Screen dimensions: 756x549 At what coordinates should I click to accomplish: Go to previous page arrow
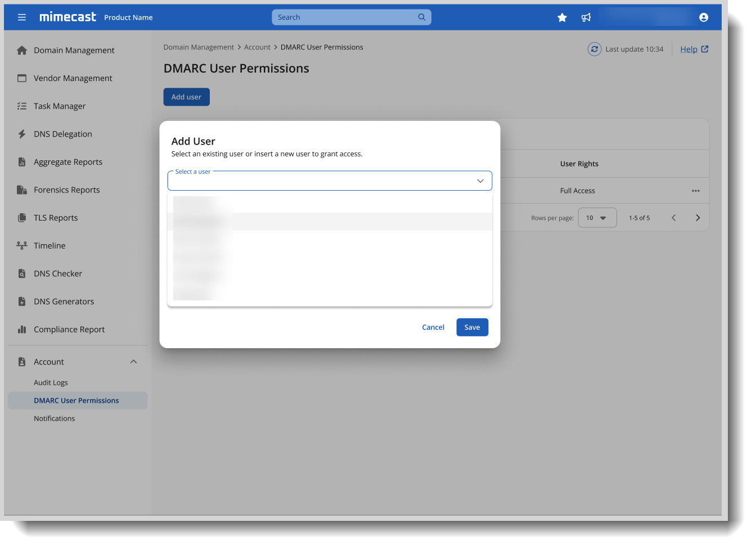click(x=673, y=218)
